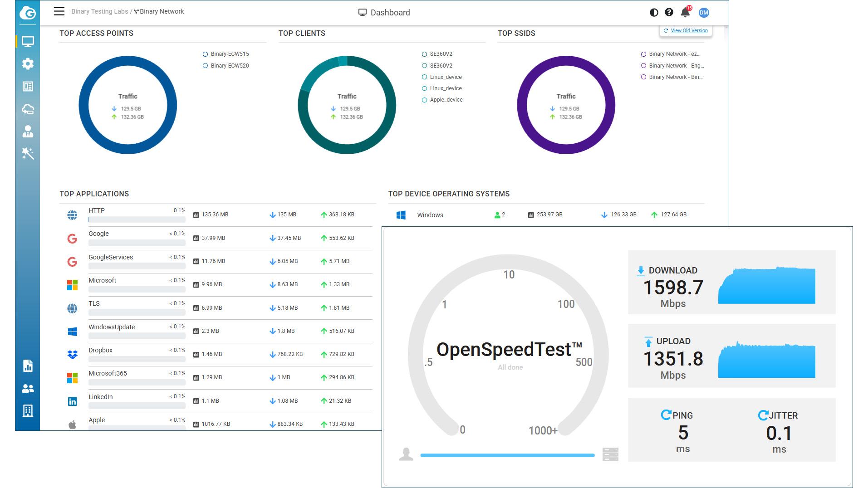Open the Dashboard monitor sidebar icon
868x488 pixels.
(28, 42)
